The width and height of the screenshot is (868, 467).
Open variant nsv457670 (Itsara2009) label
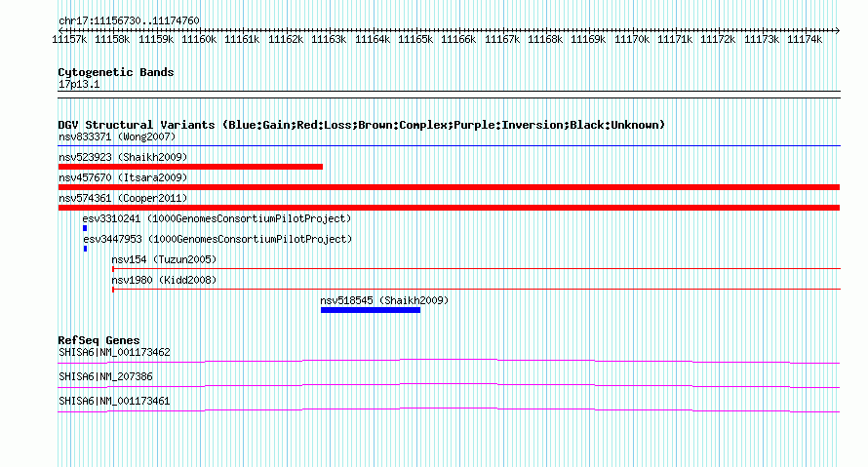[123, 177]
